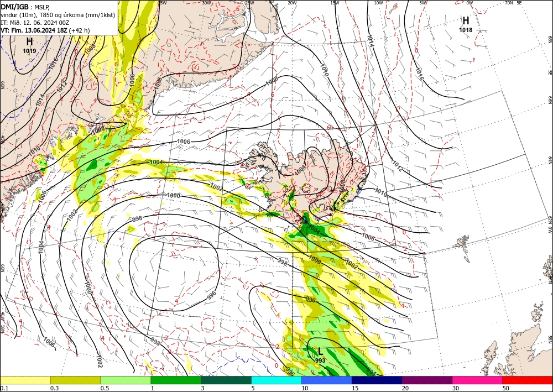
Task: Click 'VT: Fim. 13.06.2024 18Z (+42 h)' line
Action: click(x=45, y=30)
